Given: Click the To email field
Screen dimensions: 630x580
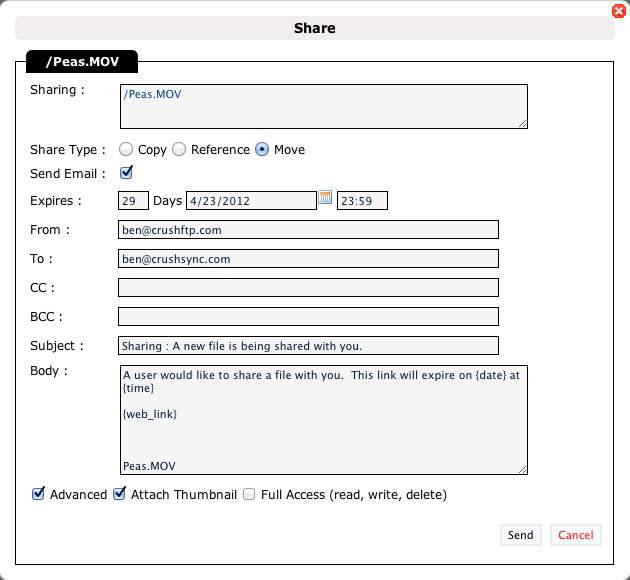Looking at the screenshot, I should coord(309,259).
